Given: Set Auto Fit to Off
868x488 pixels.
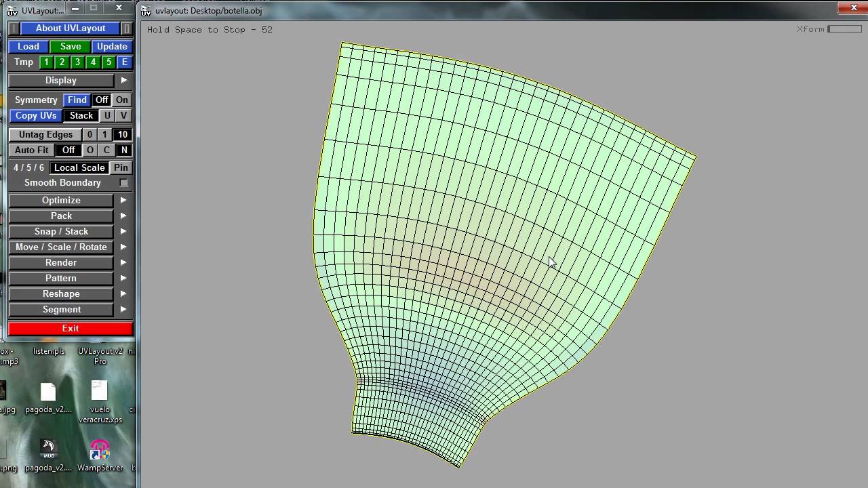Looking at the screenshot, I should pos(68,150).
